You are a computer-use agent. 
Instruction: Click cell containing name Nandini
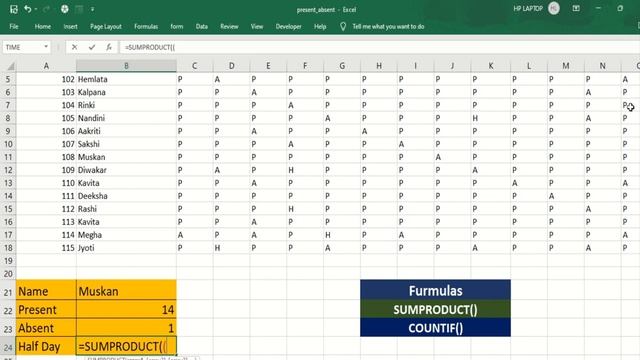[126, 118]
